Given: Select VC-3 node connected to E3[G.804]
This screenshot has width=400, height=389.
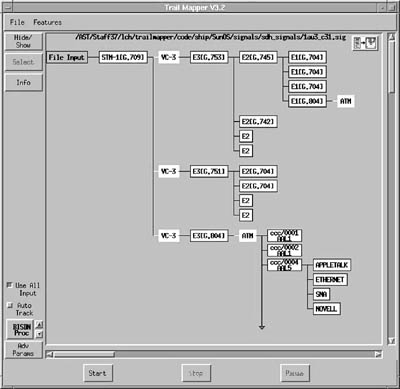Looking at the screenshot, I should tap(168, 236).
